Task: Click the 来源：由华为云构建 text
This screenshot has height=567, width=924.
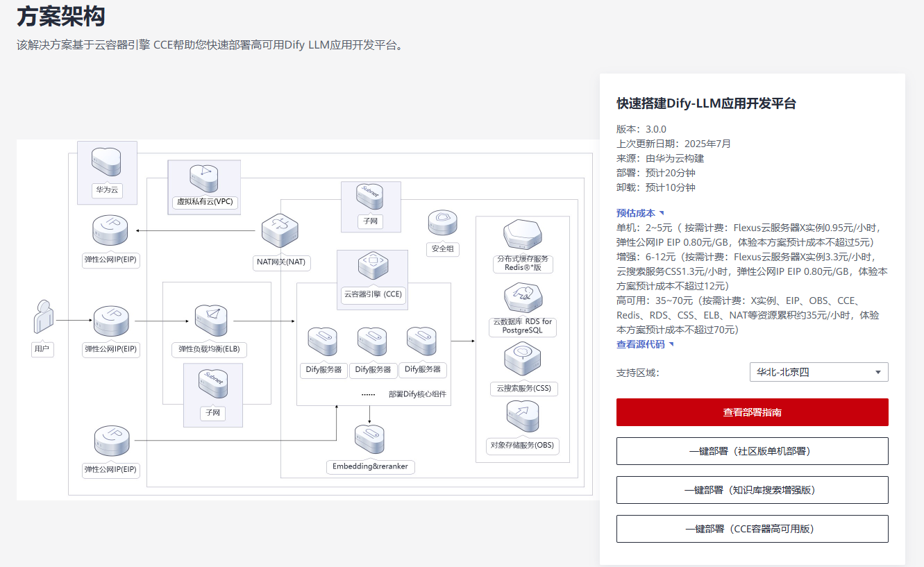Action: 660,158
